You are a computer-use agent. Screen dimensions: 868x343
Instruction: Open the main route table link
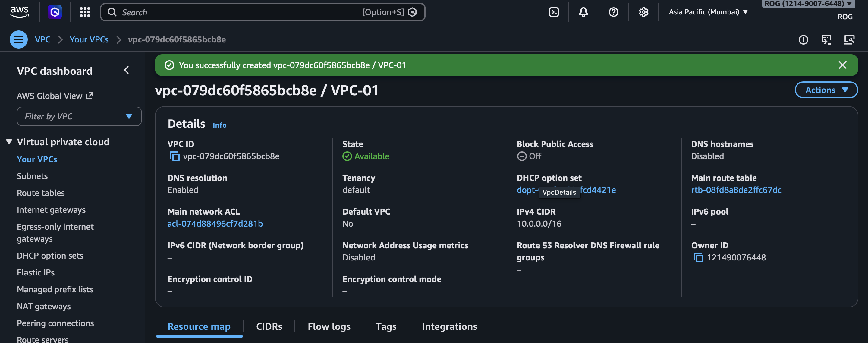pyautogui.click(x=736, y=190)
